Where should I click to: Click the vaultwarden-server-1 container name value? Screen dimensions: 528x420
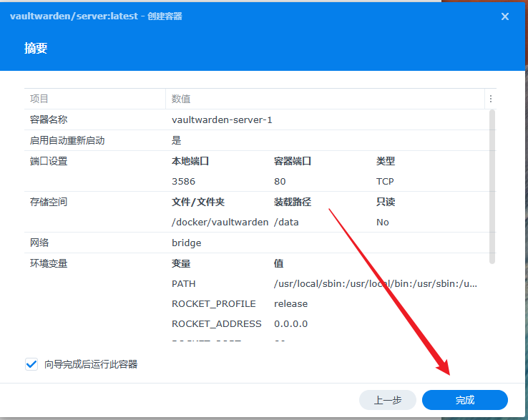222,119
